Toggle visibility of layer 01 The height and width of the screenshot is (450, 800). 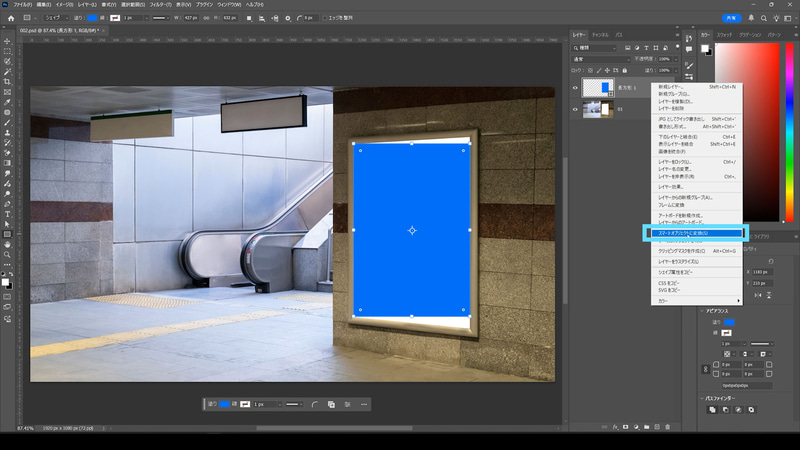tap(575, 110)
